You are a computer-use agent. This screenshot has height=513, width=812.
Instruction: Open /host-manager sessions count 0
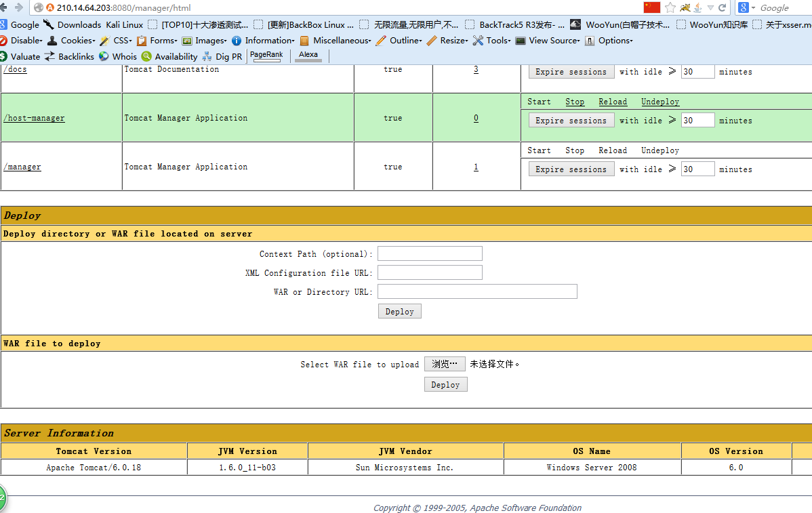476,118
